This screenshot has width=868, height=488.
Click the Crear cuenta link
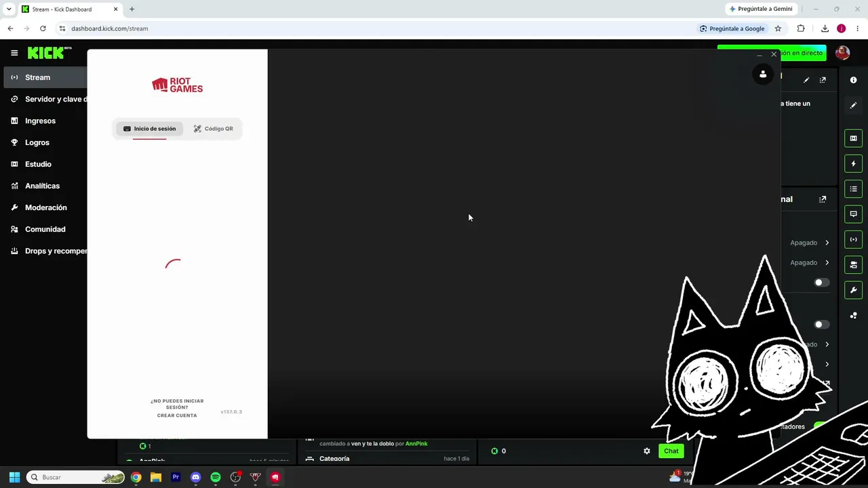[177, 415]
